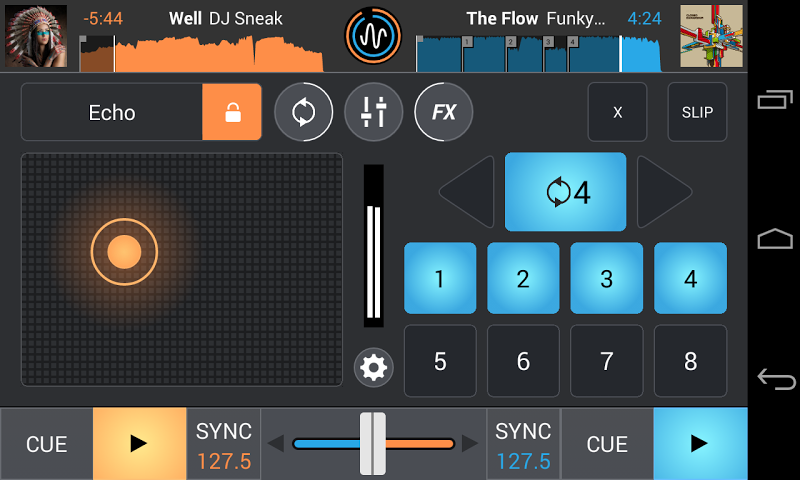The height and width of the screenshot is (480, 800).
Task: Select empty hot cue pad 6
Action: point(523,361)
